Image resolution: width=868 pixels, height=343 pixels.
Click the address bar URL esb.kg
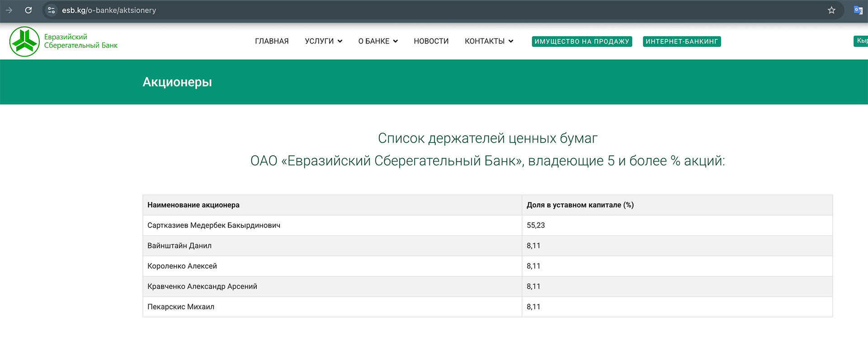[x=109, y=10]
